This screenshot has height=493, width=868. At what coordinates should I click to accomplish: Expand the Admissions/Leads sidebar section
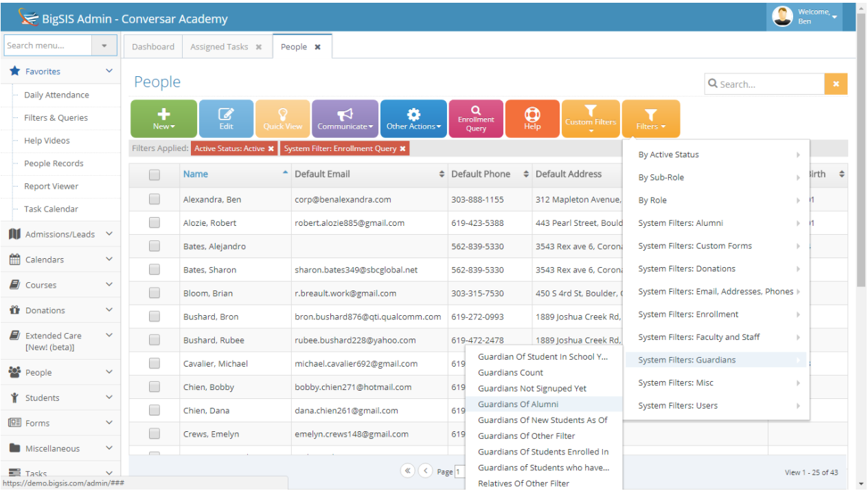point(60,234)
